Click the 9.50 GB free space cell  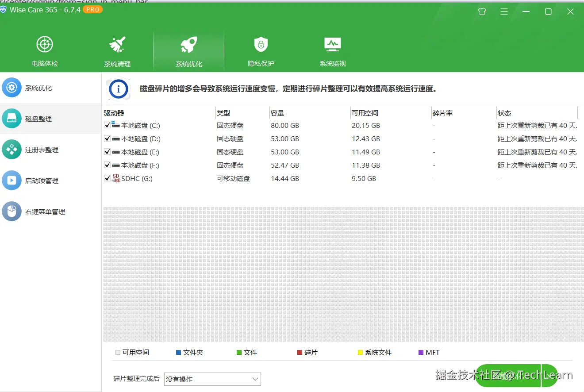tap(364, 179)
